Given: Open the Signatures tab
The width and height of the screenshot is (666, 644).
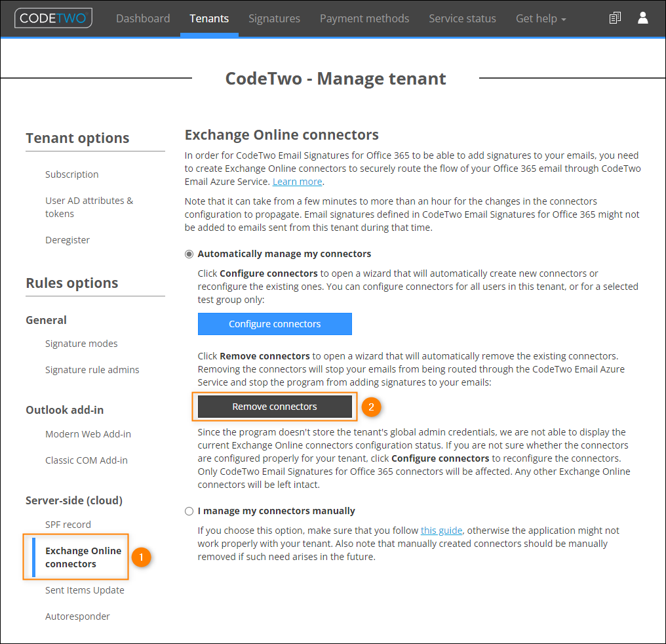Looking at the screenshot, I should click(x=274, y=18).
